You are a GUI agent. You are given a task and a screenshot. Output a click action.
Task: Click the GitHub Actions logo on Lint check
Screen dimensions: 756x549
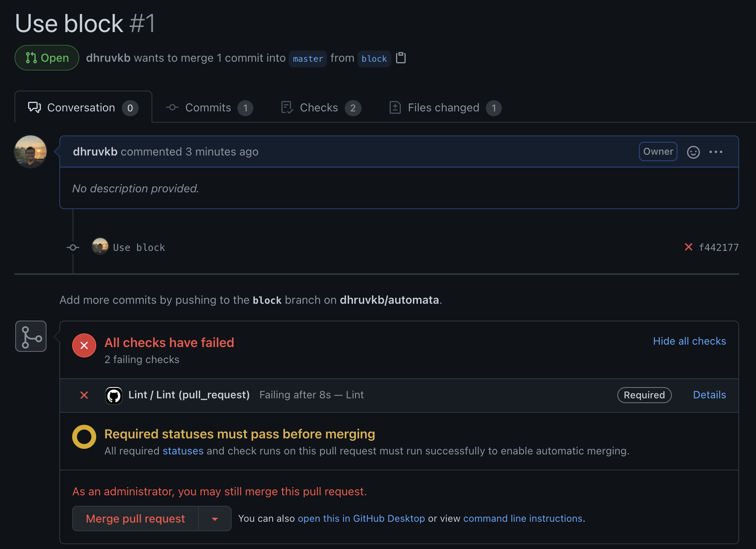[114, 396]
